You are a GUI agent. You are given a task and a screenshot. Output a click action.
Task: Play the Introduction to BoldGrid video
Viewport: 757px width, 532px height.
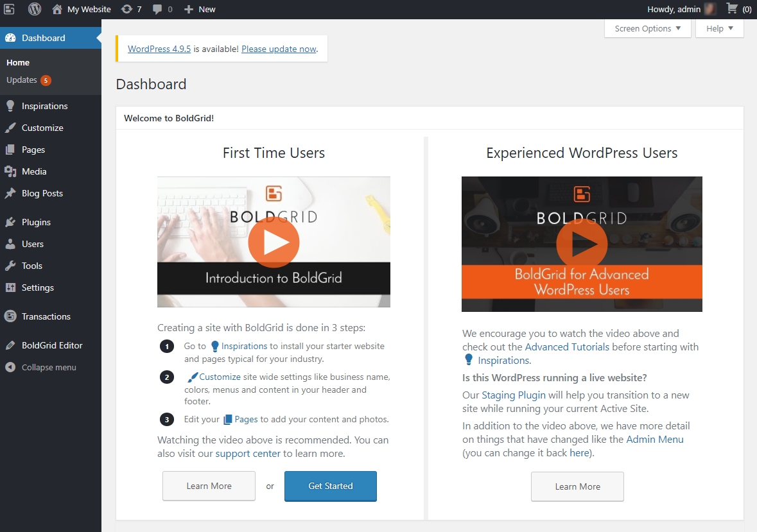[274, 242]
